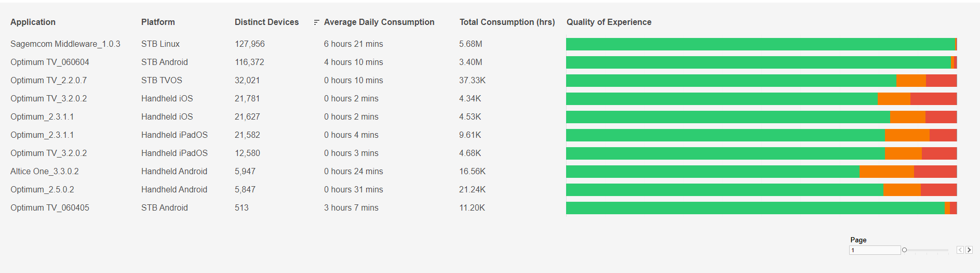
Task: Click the previous page arrow
Action: pos(960,250)
